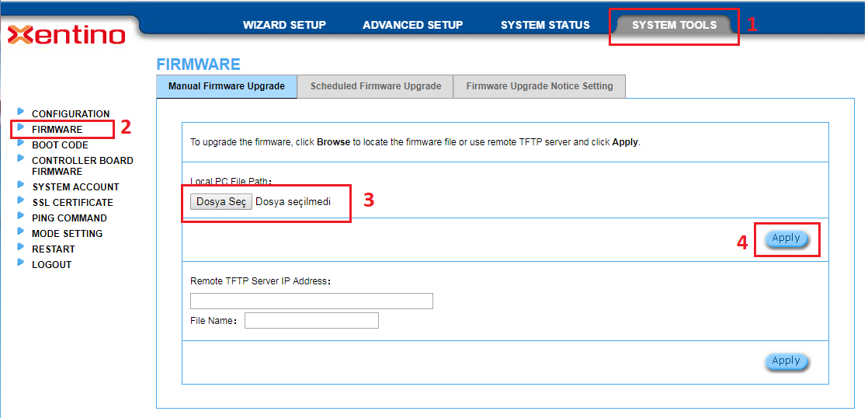Focus the Remote TFTP Server IP field
The width and height of the screenshot is (868, 418).
[311, 301]
